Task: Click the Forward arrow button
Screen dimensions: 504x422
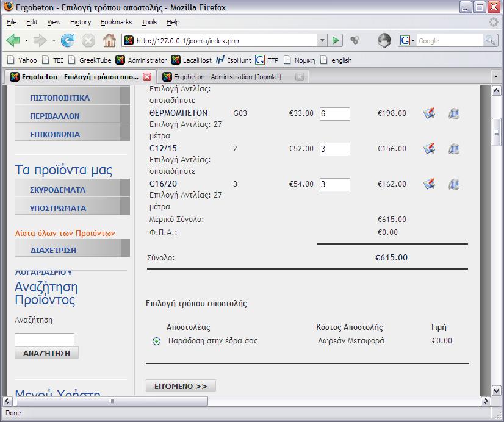Action: pyautogui.click(x=40, y=40)
